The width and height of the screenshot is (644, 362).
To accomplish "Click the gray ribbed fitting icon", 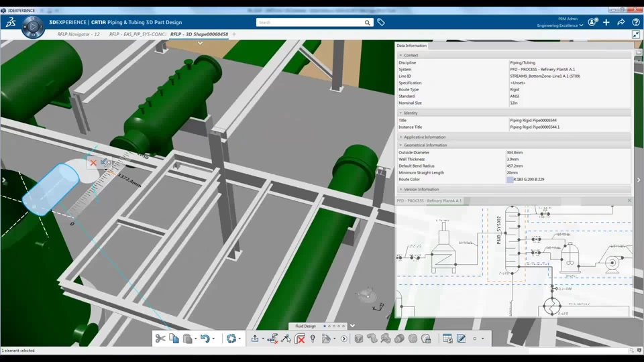I will [x=399, y=339].
